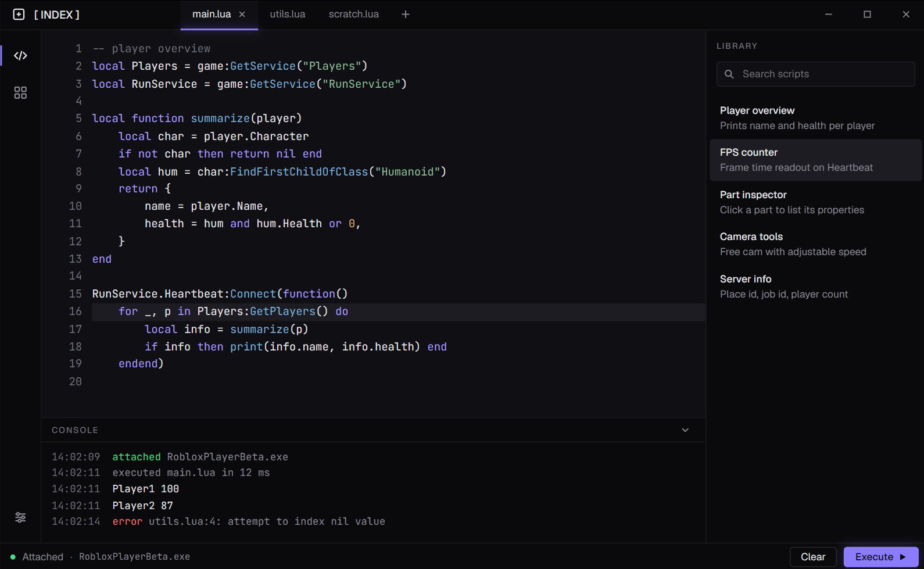
Task: Click the 'attached RobloxPlayerBeta.exe' console line
Action: coord(170,457)
